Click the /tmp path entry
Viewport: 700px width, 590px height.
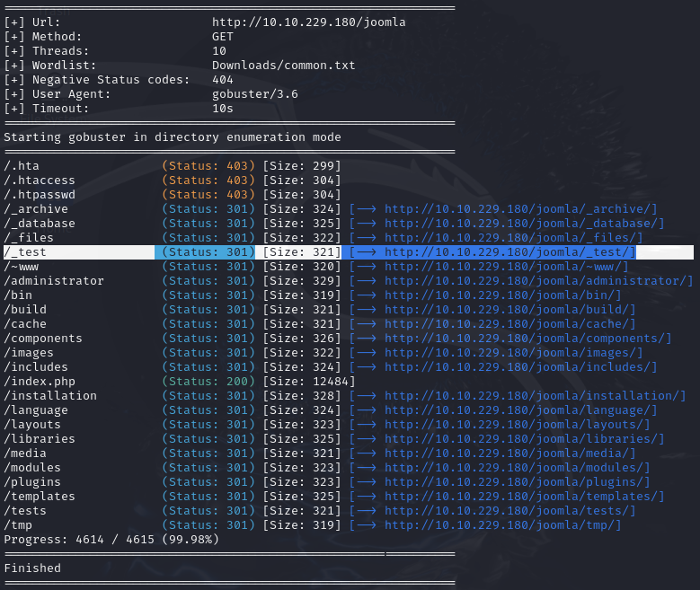click(18, 524)
